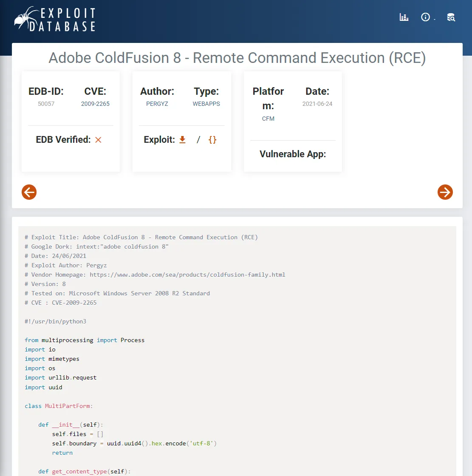Open author PERGYZ profile link
The height and width of the screenshot is (476, 472).
157,104
